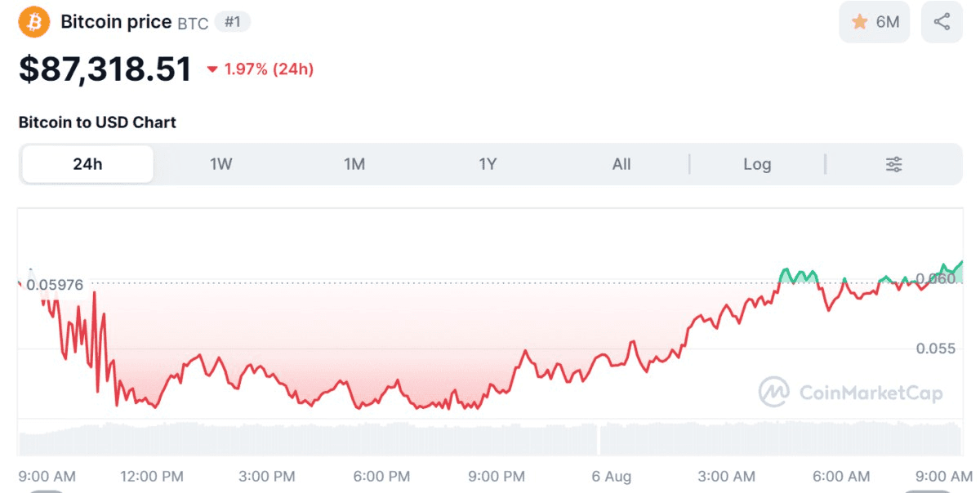The image size is (980, 493).
Task: Open chart settings sliders icon
Action: pos(894,164)
